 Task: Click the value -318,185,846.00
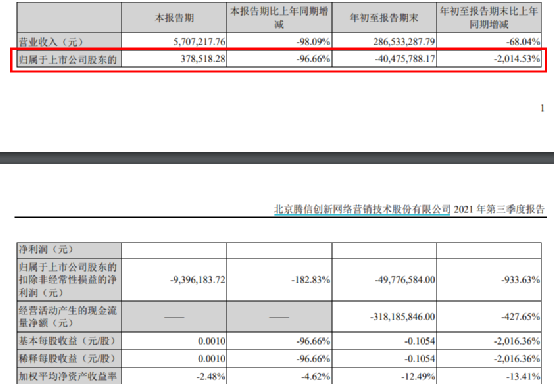coord(403,317)
